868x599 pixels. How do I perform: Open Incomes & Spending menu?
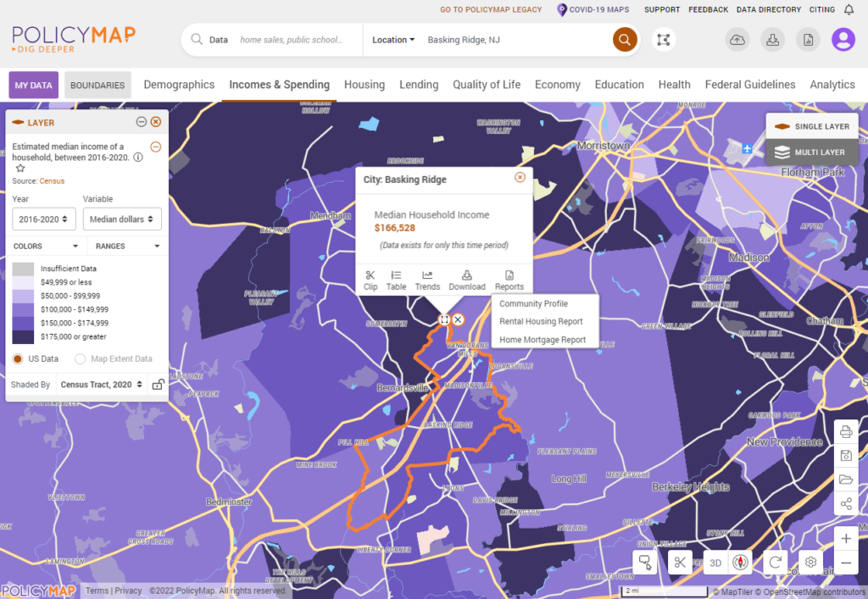tap(279, 85)
